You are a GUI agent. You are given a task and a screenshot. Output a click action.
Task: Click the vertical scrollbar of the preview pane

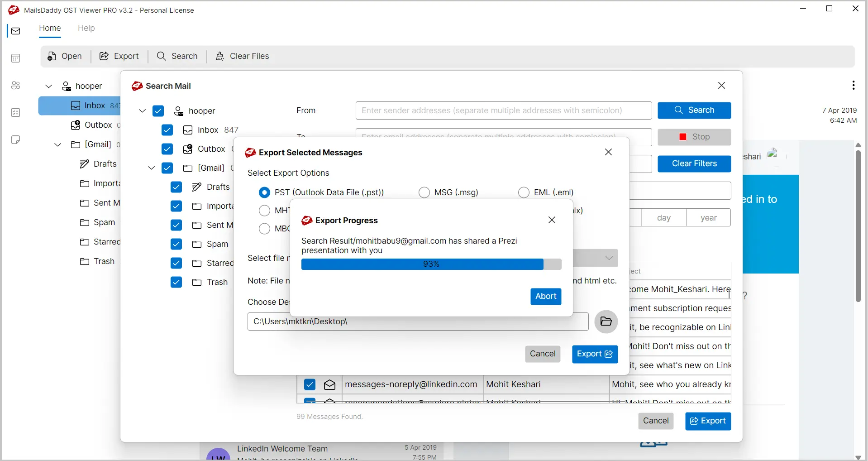point(858,226)
